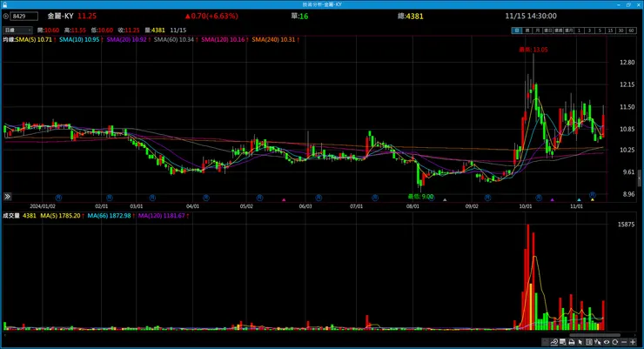Switch to the 1-minute chart button
Image resolution: width=644 pixels, height=349 pixels.
tap(579, 30)
